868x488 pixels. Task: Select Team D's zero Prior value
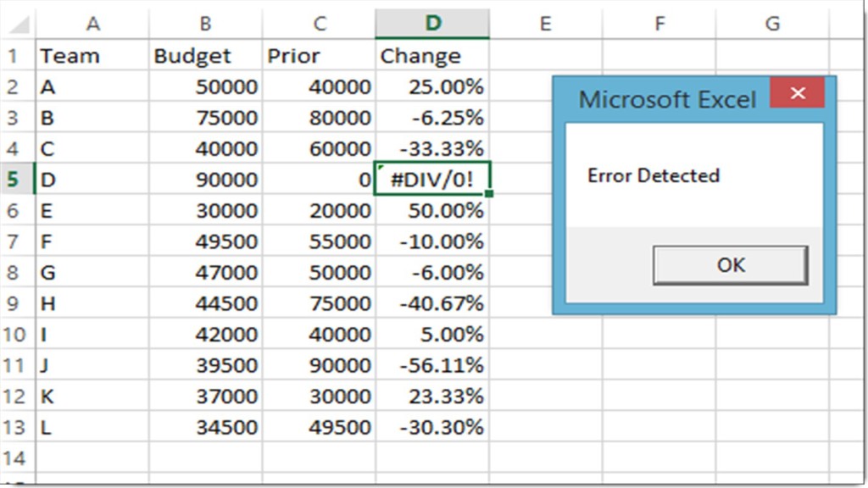pyautogui.click(x=320, y=179)
